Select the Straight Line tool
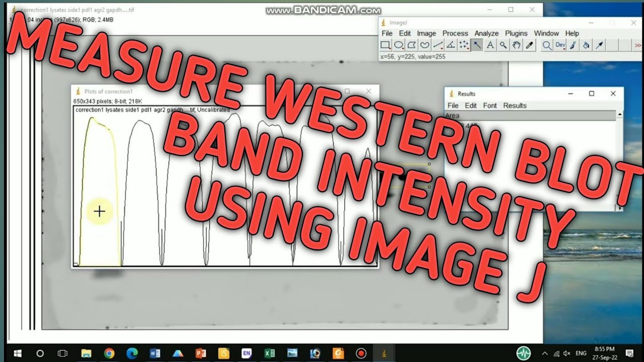This screenshot has height=362, width=644. tap(438, 45)
